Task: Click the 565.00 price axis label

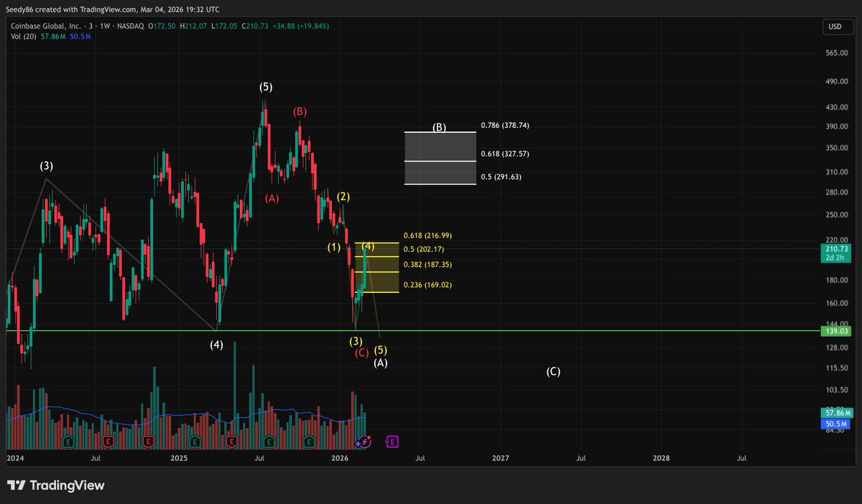Action: click(x=836, y=53)
